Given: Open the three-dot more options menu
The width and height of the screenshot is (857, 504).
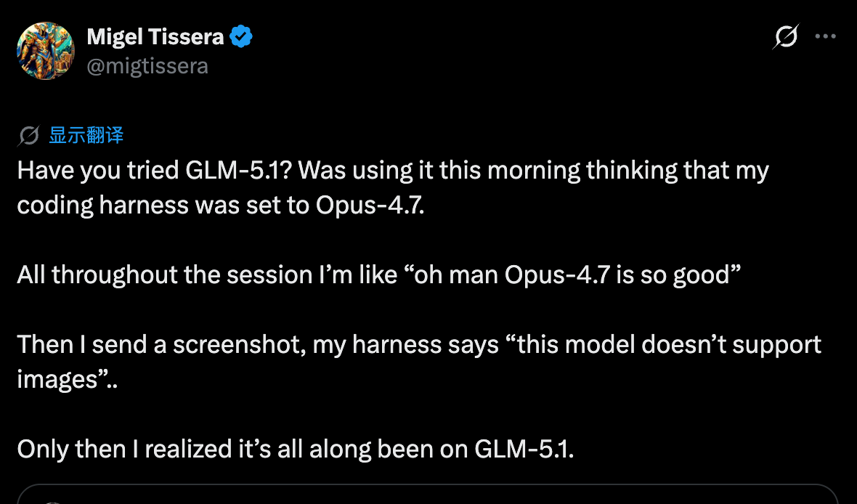Looking at the screenshot, I should pyautogui.click(x=826, y=36).
